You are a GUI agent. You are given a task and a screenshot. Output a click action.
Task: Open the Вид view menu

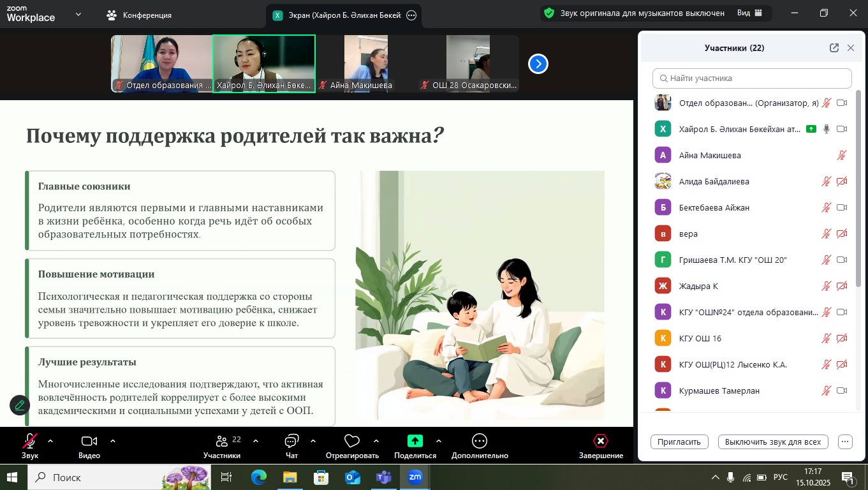[x=750, y=13]
